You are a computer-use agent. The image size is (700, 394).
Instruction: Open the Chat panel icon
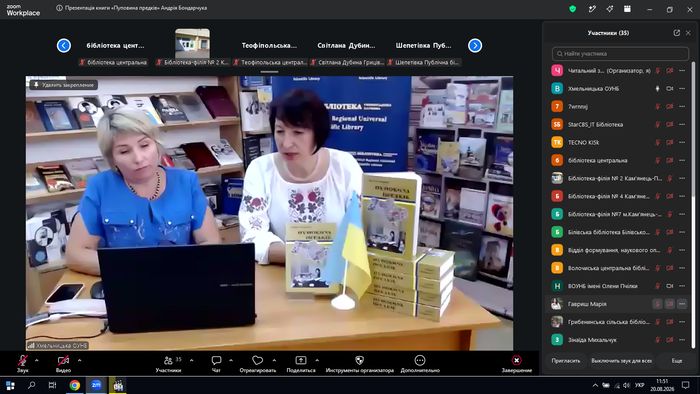tap(217, 360)
